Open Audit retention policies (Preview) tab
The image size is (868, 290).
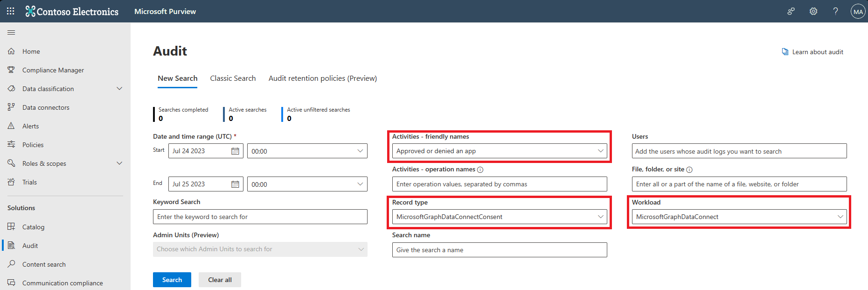pos(323,78)
